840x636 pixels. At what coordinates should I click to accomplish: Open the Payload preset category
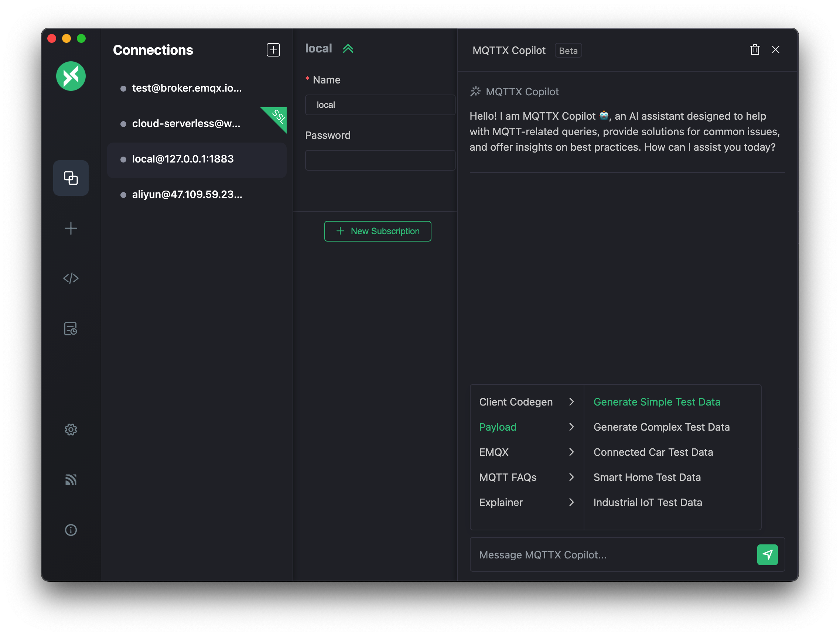tap(526, 427)
